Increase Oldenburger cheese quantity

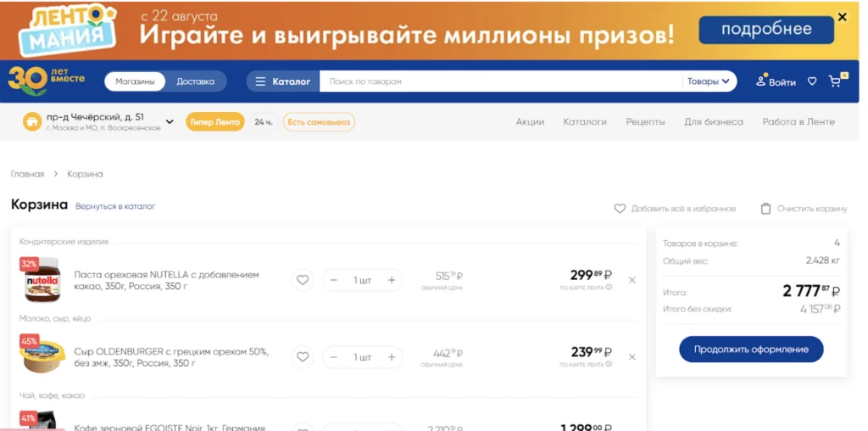(x=392, y=357)
